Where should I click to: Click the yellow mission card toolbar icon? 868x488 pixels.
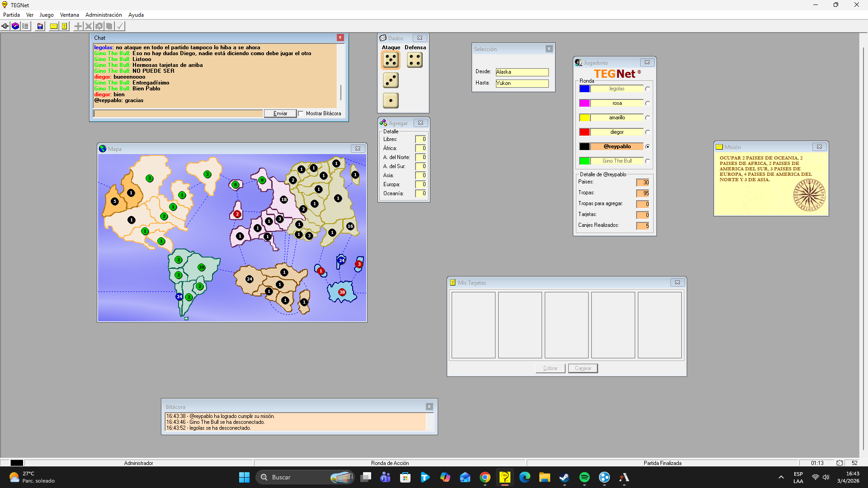pos(54,26)
